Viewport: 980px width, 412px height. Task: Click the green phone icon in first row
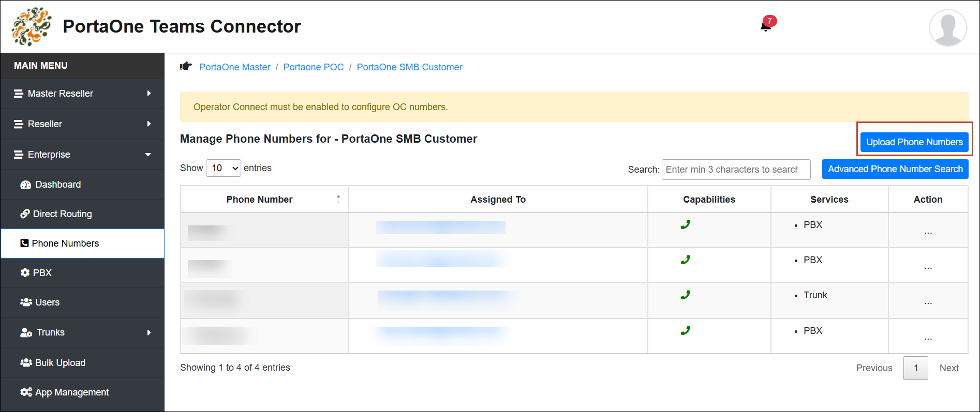coord(686,224)
